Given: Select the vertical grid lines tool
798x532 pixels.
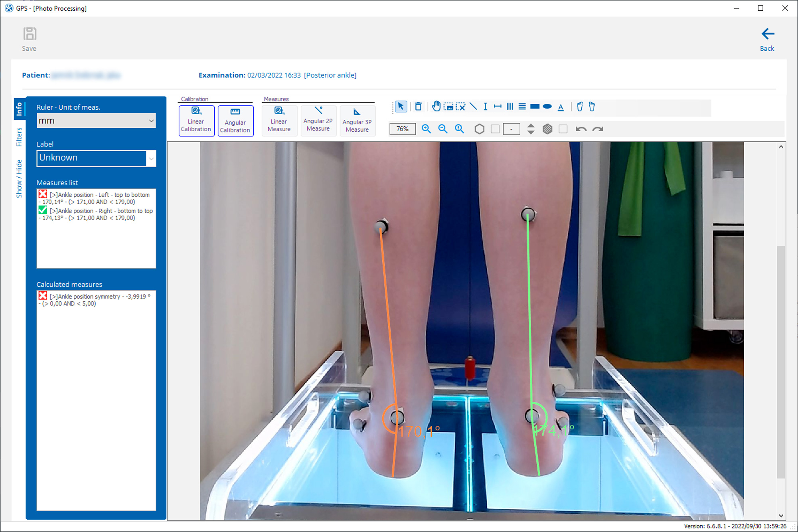Looking at the screenshot, I should pos(510,107).
